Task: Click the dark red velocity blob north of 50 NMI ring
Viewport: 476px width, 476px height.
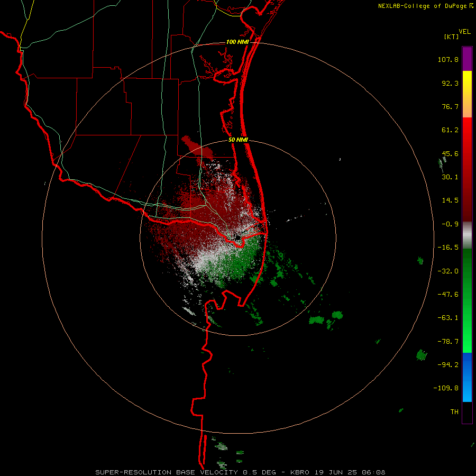Action: 197,147
